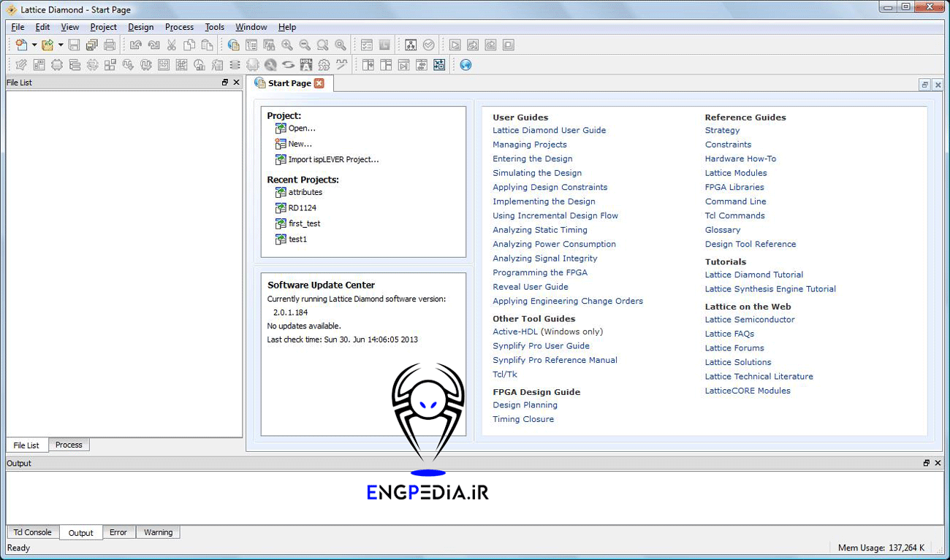Click the HDL A toolbar icon
The width and height of the screenshot is (950, 560).
[x=306, y=65]
